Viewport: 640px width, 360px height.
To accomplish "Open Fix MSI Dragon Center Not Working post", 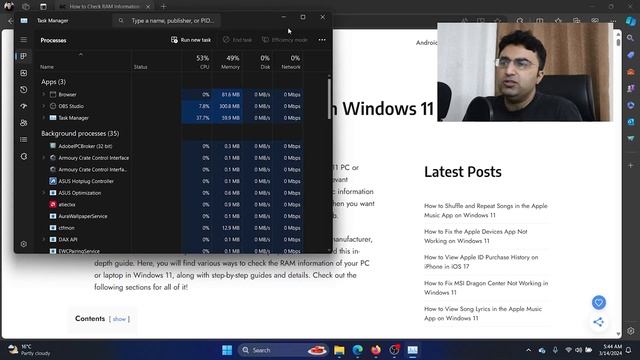I will (x=486, y=288).
